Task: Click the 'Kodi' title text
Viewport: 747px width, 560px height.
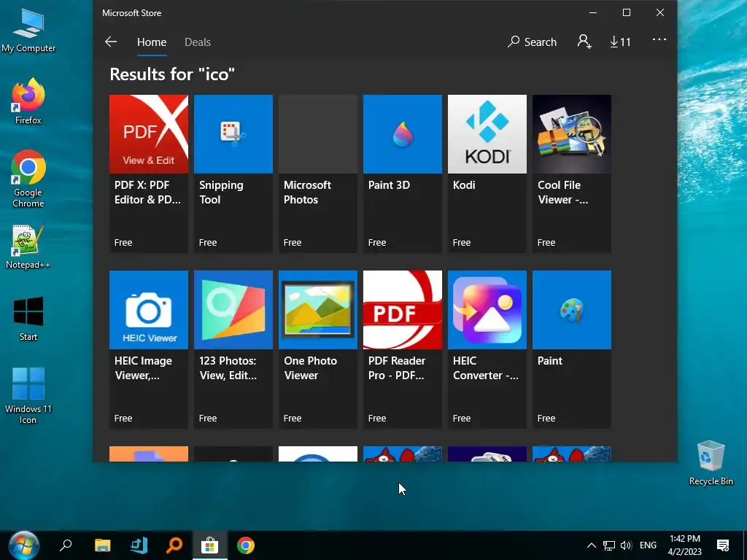Action: [464, 185]
